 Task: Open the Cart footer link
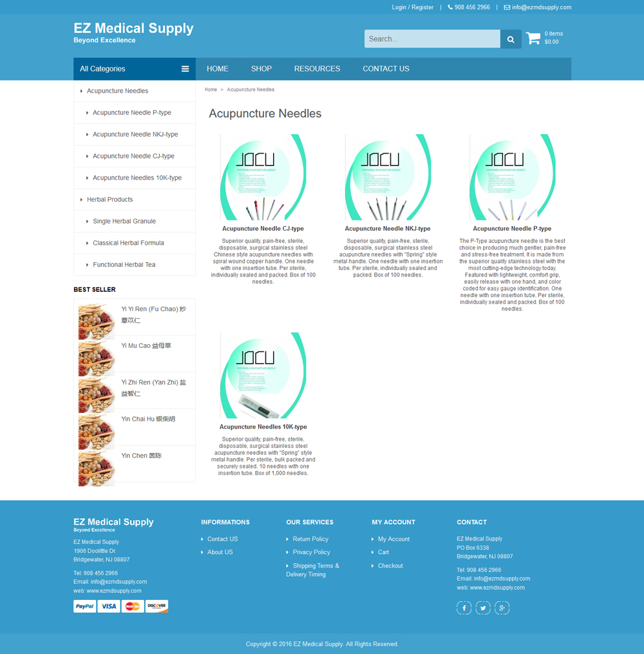(383, 552)
